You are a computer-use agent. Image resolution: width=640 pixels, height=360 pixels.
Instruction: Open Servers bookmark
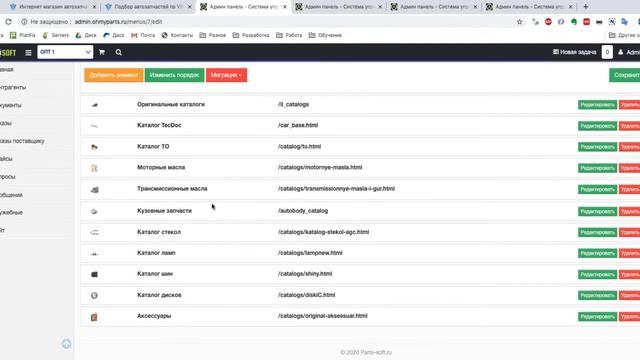tap(56, 36)
